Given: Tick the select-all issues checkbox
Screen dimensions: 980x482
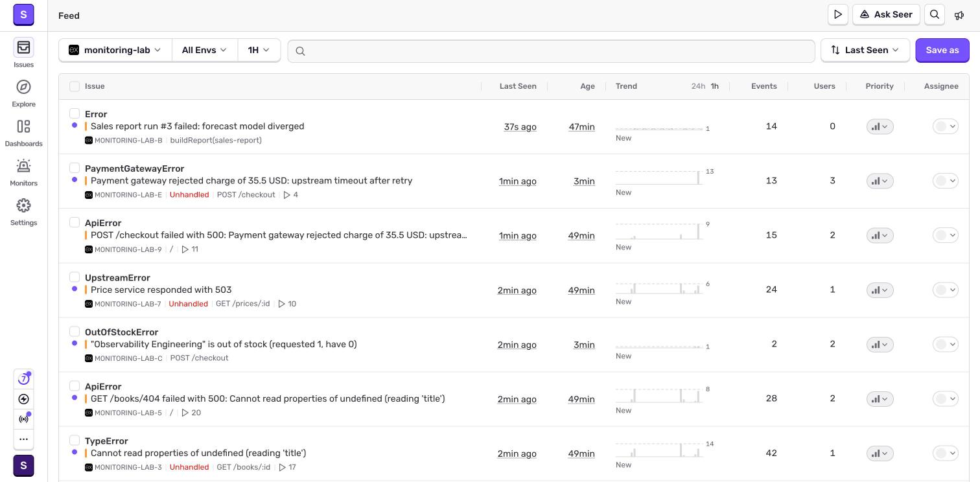Looking at the screenshot, I should (x=75, y=86).
